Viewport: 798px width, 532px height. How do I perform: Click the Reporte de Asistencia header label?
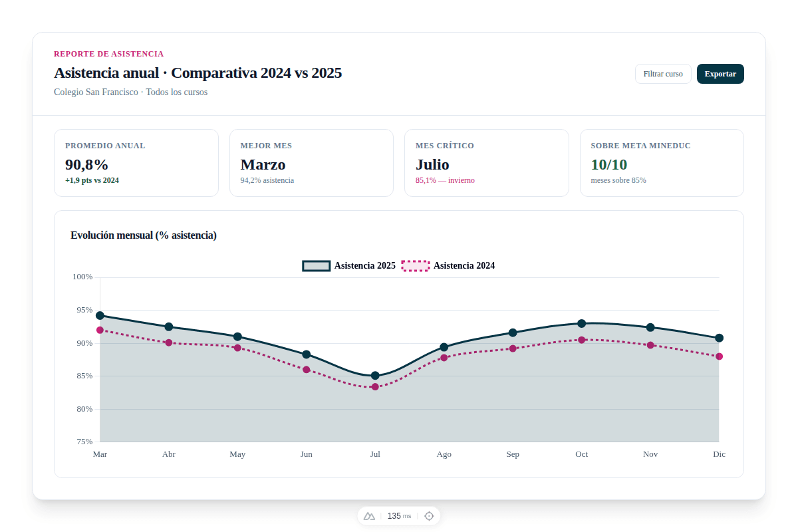point(108,54)
